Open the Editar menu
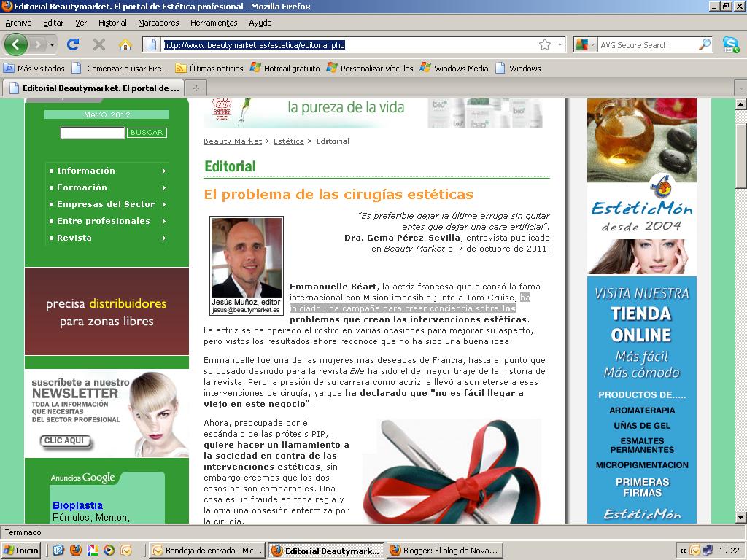This screenshot has height=560, width=747. [x=53, y=23]
